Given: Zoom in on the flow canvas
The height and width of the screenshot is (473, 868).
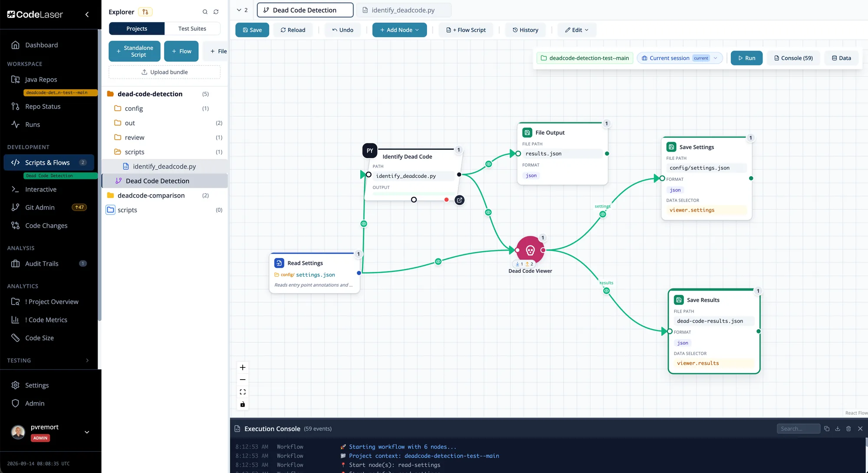Looking at the screenshot, I should (x=243, y=367).
